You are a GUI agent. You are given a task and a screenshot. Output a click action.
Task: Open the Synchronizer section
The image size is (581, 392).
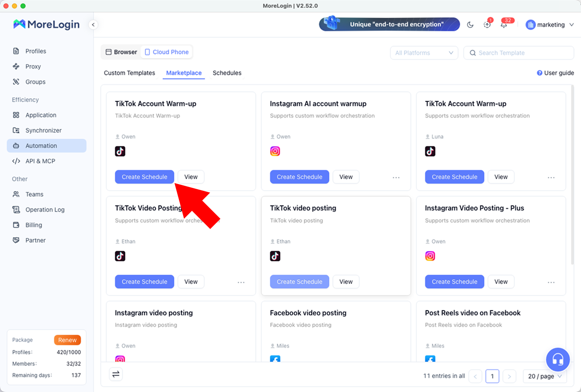click(x=46, y=130)
